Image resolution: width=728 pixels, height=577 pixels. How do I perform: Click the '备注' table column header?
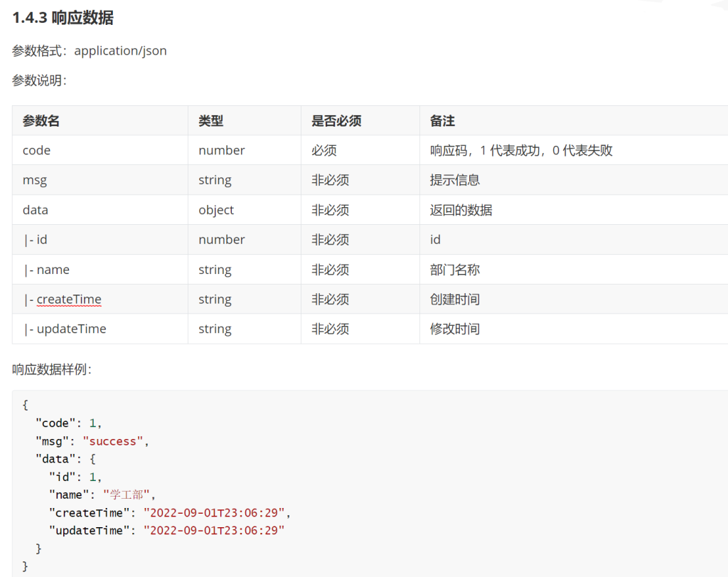[442, 121]
